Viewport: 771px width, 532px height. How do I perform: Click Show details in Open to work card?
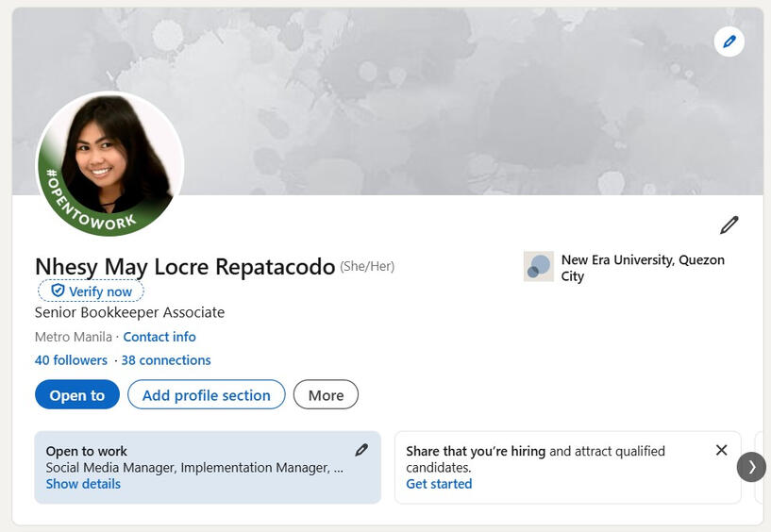coord(83,484)
